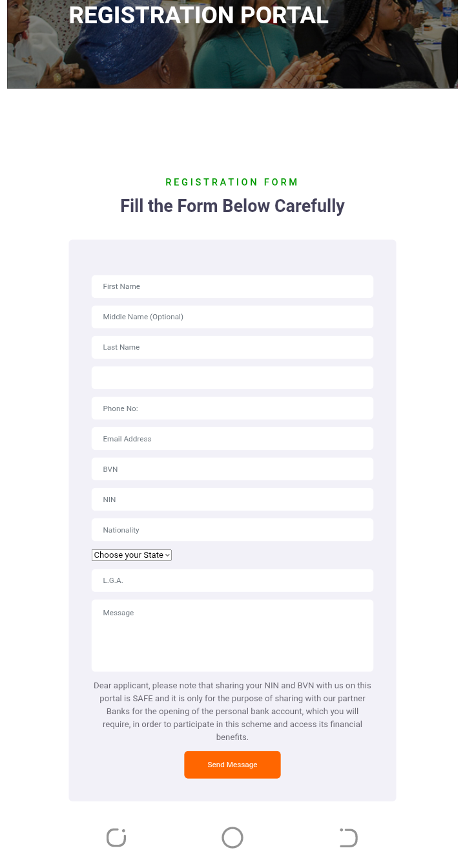This screenshot has height=868, width=465.
Task: Select the BVN input box
Action: click(x=232, y=469)
